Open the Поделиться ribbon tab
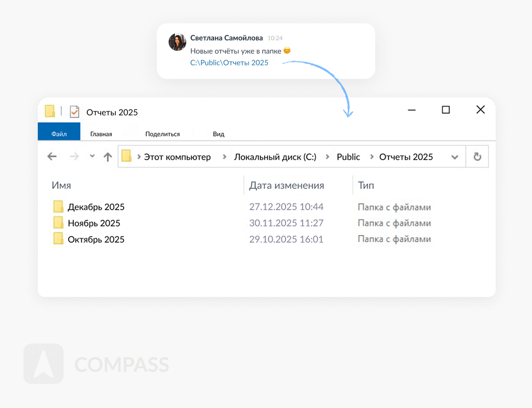Image resolution: width=532 pixels, height=408 pixels. click(162, 134)
